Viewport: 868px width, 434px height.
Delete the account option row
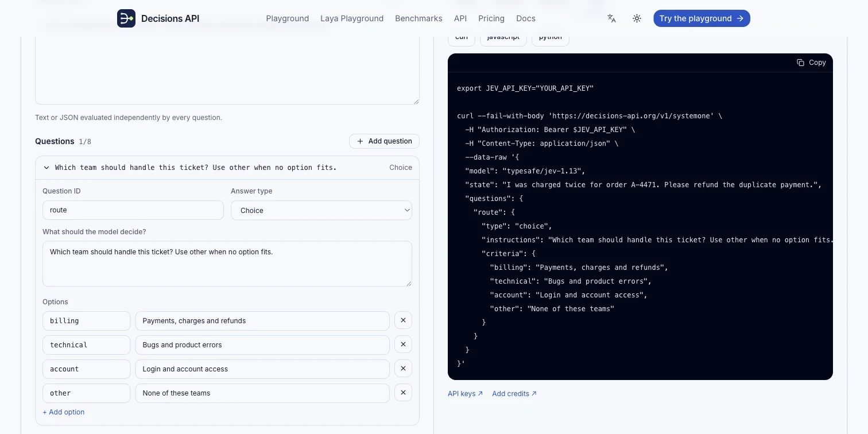(403, 369)
